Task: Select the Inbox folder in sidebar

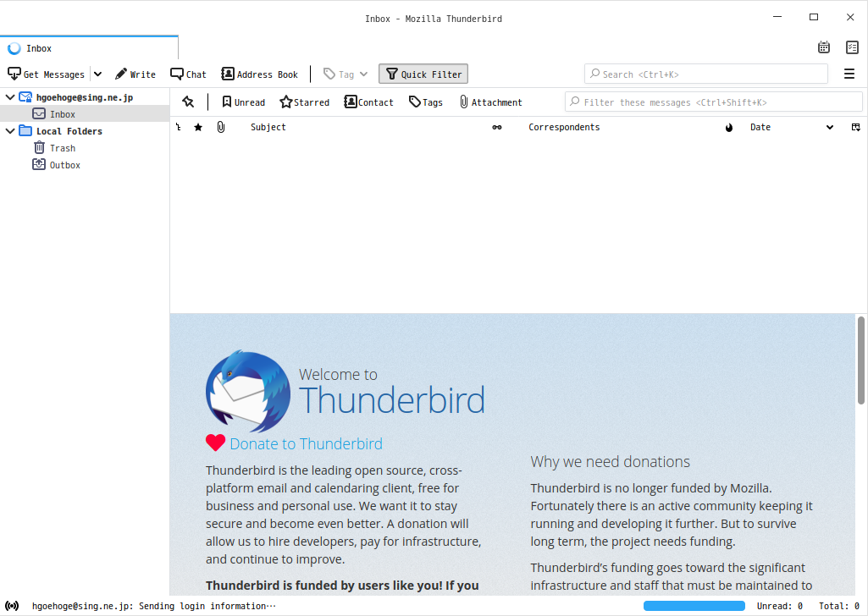Action: point(85,114)
